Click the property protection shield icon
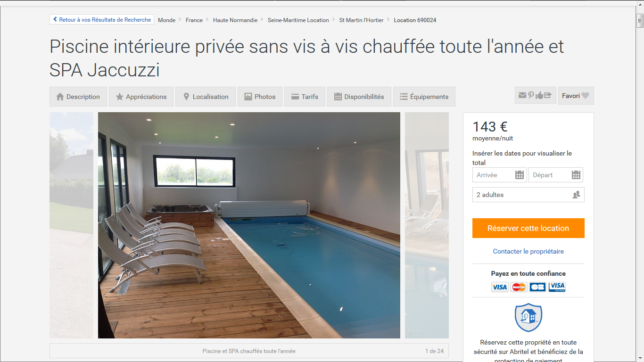This screenshot has height=362, width=644. (x=528, y=317)
